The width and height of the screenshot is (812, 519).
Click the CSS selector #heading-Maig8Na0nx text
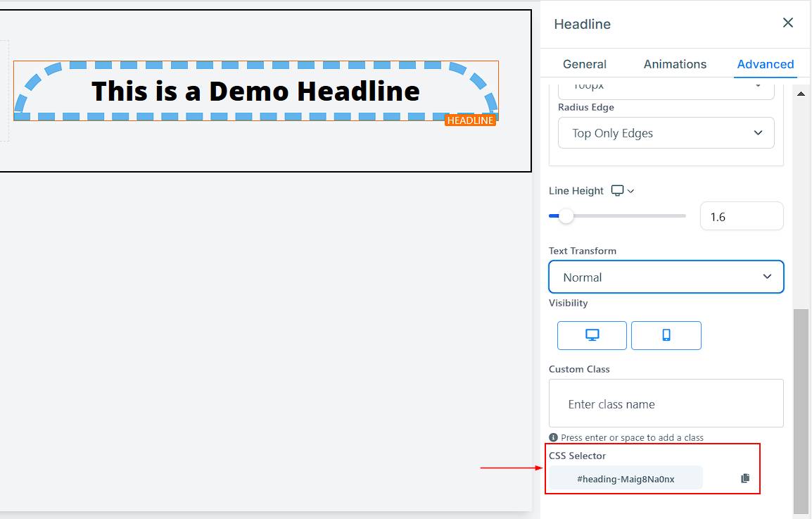[626, 479]
